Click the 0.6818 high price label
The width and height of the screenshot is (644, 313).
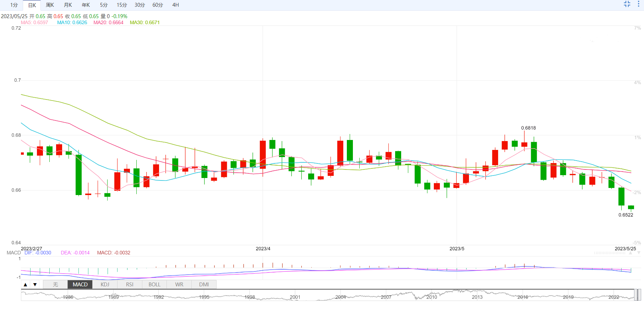529,128
